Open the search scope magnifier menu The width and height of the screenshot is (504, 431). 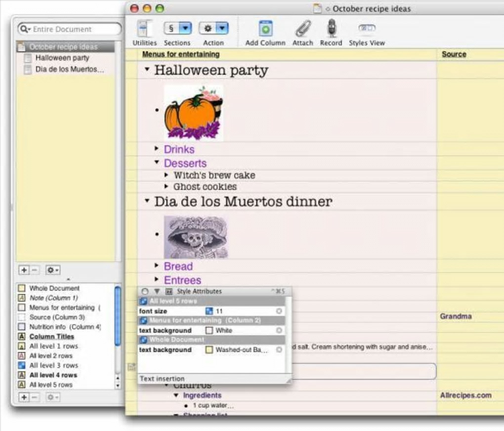(x=25, y=29)
